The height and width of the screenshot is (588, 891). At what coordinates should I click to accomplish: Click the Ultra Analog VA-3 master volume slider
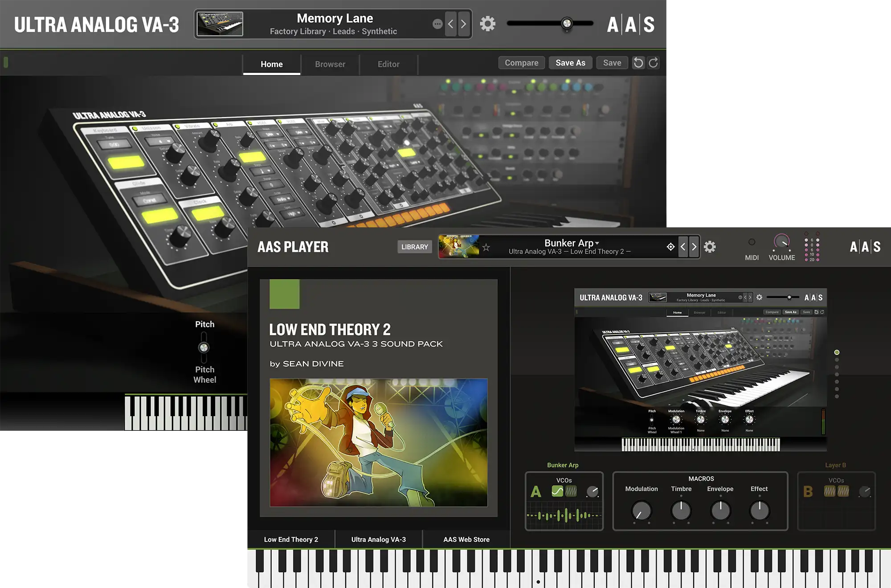(551, 23)
